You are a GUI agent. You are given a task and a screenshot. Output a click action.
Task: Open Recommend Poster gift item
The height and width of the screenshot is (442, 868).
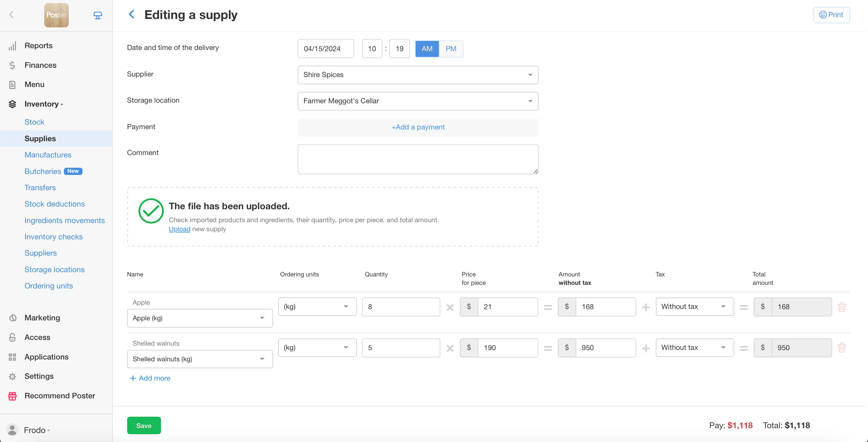[x=60, y=396]
